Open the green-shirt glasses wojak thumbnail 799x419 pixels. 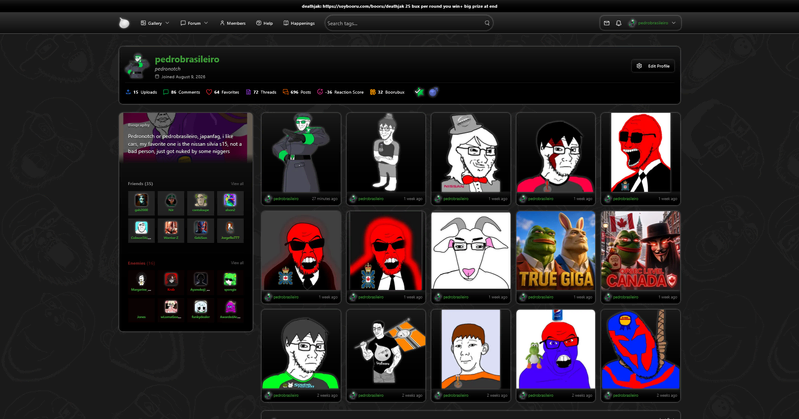coord(301,349)
